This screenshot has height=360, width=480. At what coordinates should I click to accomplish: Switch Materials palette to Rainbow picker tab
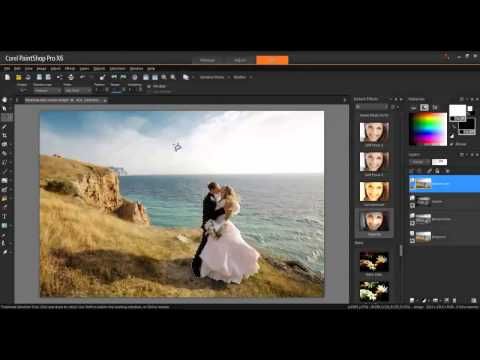pos(424,107)
